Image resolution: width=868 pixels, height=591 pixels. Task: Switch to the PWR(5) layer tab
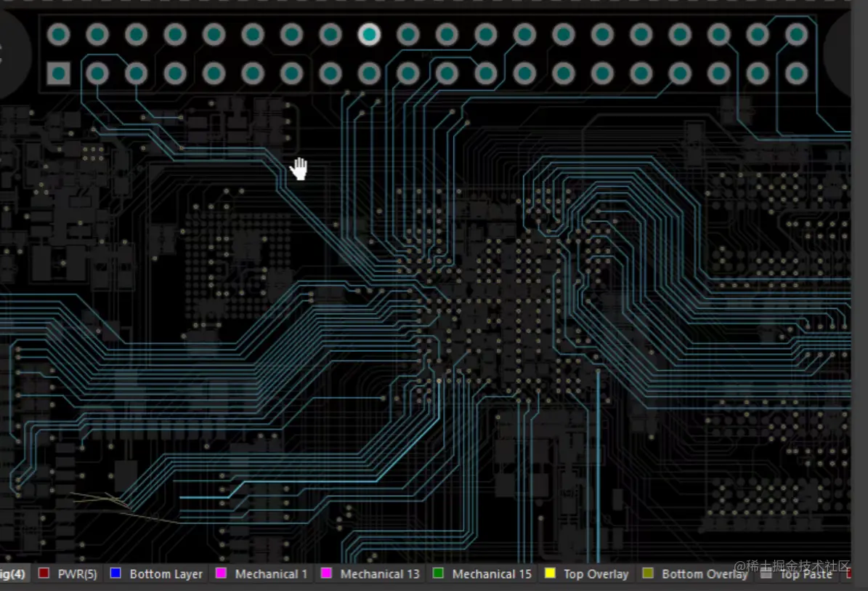pos(68,574)
